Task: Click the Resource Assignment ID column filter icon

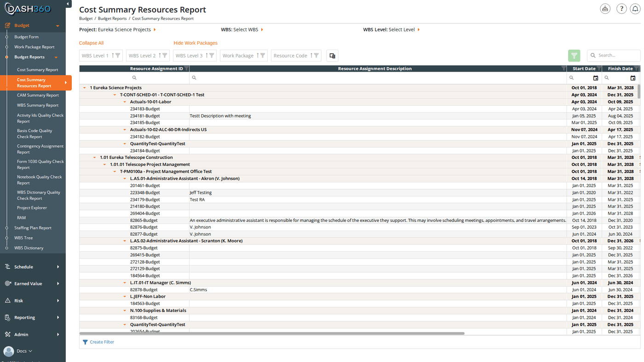Action: pyautogui.click(x=186, y=68)
